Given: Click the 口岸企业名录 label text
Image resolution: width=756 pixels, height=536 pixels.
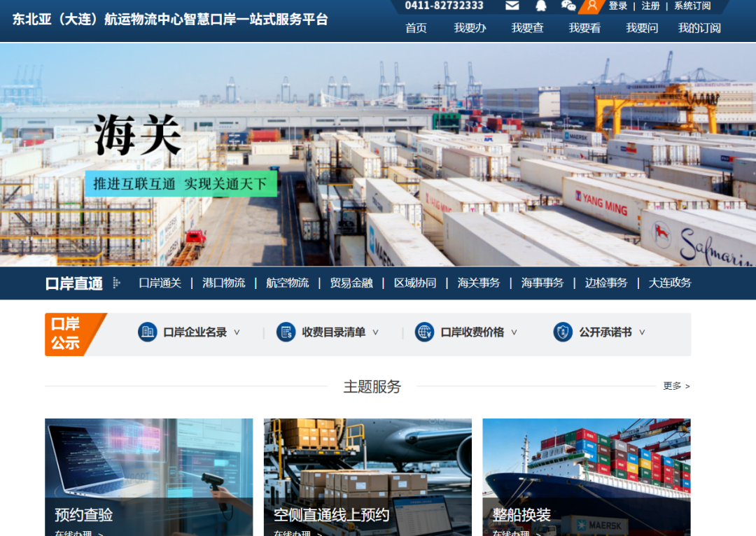Looking at the screenshot, I should click(x=195, y=332).
